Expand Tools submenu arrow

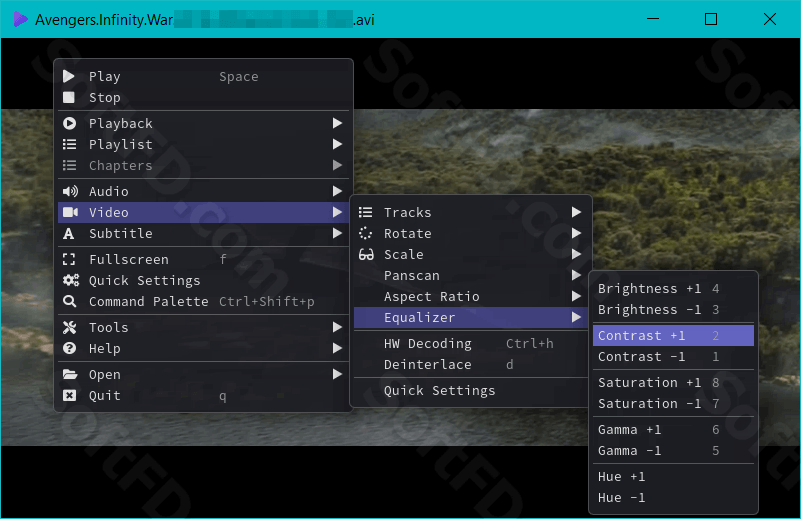click(337, 327)
